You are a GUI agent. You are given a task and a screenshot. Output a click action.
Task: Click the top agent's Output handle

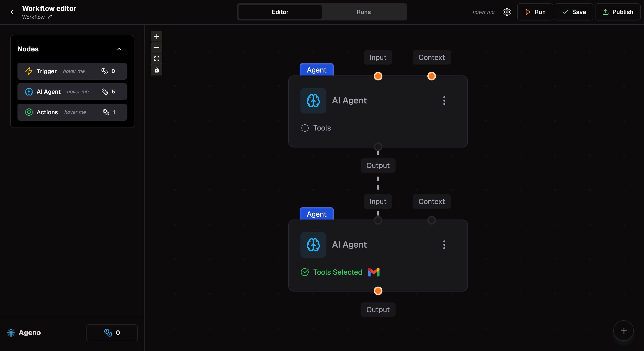tap(378, 147)
